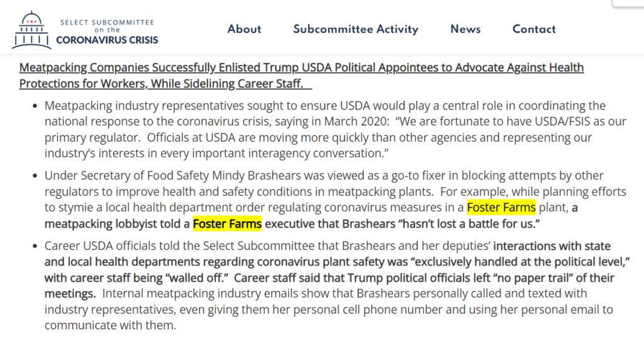
Task: Click the second bullet point marker
Action: [x=35, y=176]
